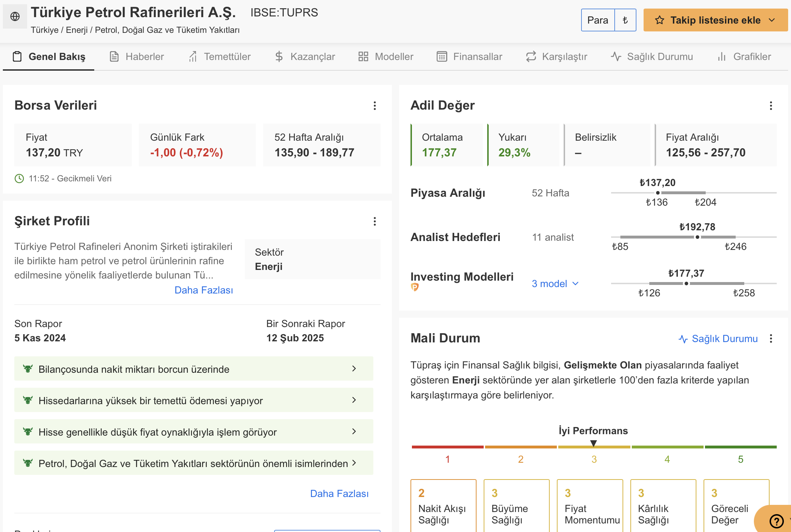The height and width of the screenshot is (532, 791).
Task: Click Daha Fazlası under company description
Action: tap(204, 290)
